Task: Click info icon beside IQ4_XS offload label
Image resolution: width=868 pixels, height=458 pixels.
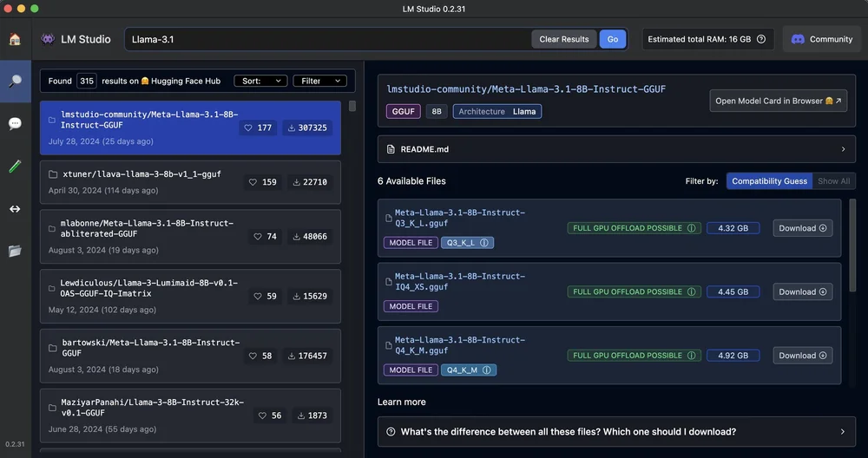Action: point(692,291)
